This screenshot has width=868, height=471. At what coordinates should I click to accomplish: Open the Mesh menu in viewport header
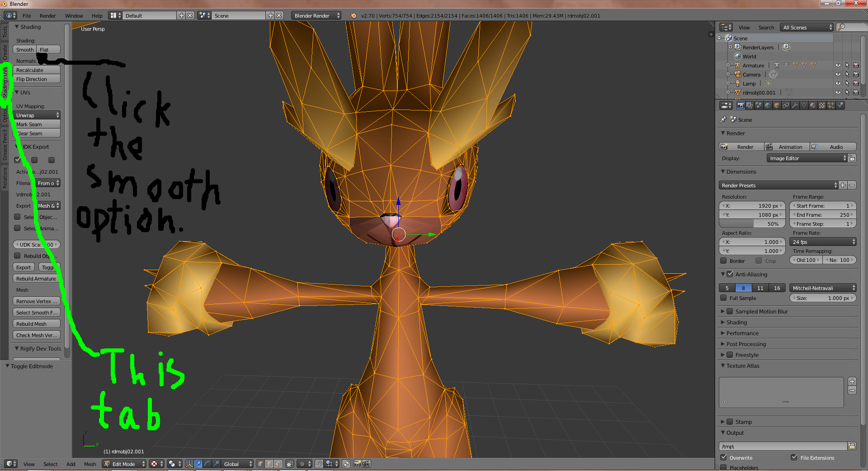[90, 464]
